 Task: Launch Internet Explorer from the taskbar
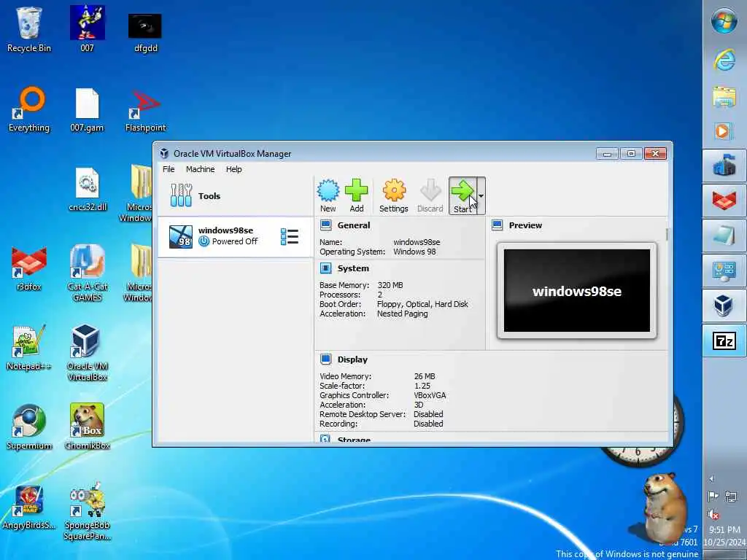(724, 61)
